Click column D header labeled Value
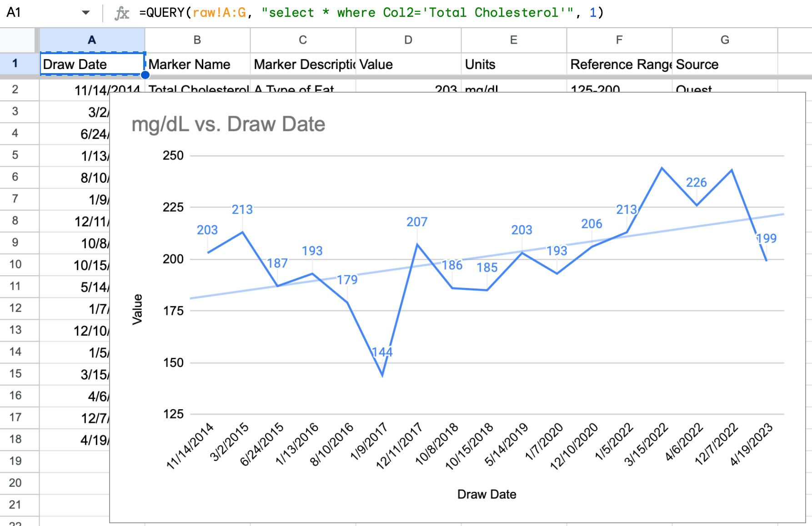The width and height of the screenshot is (812, 526). click(407, 40)
